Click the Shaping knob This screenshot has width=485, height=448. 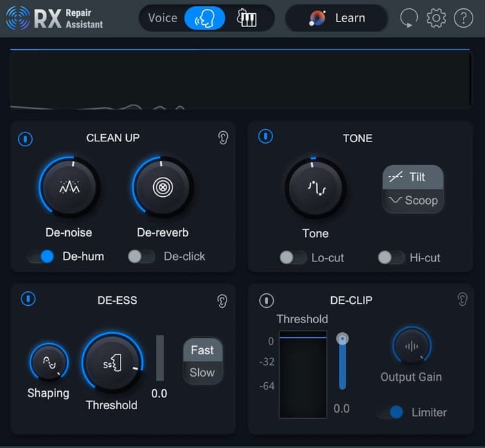(49, 363)
